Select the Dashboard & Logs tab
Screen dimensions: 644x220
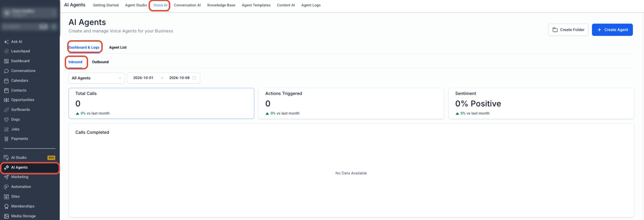[84, 47]
